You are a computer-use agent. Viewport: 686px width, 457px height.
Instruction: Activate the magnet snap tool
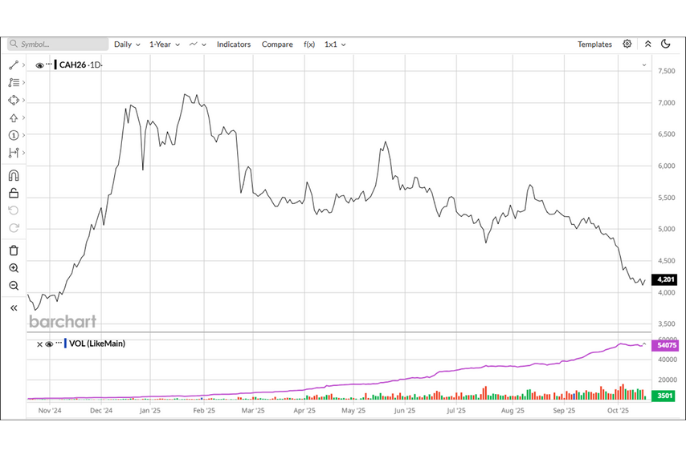coord(13,176)
